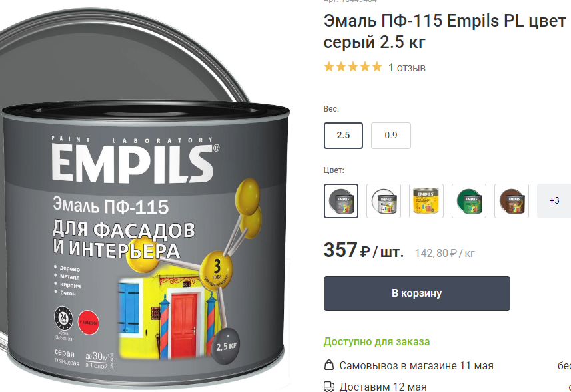
Task: Add product with В корзину button
Action: (416, 293)
